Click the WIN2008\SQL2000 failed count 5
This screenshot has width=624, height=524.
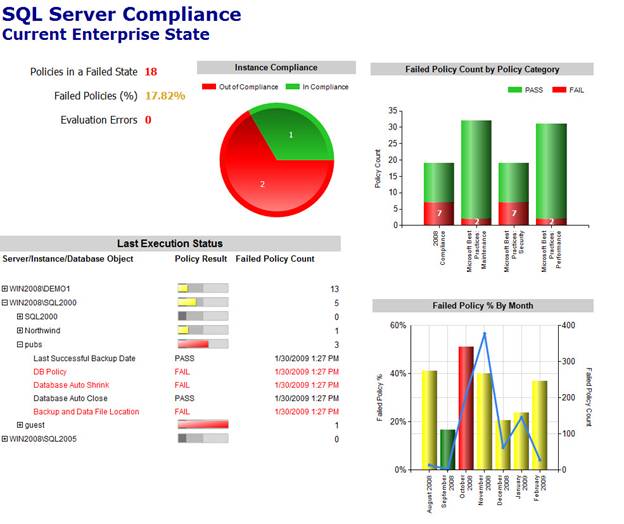coord(337,303)
